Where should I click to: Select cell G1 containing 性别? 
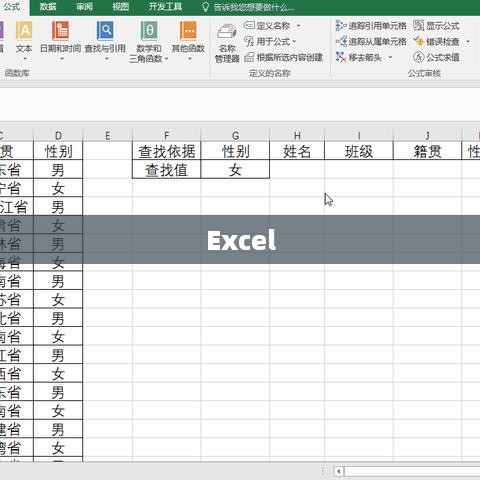(235, 151)
